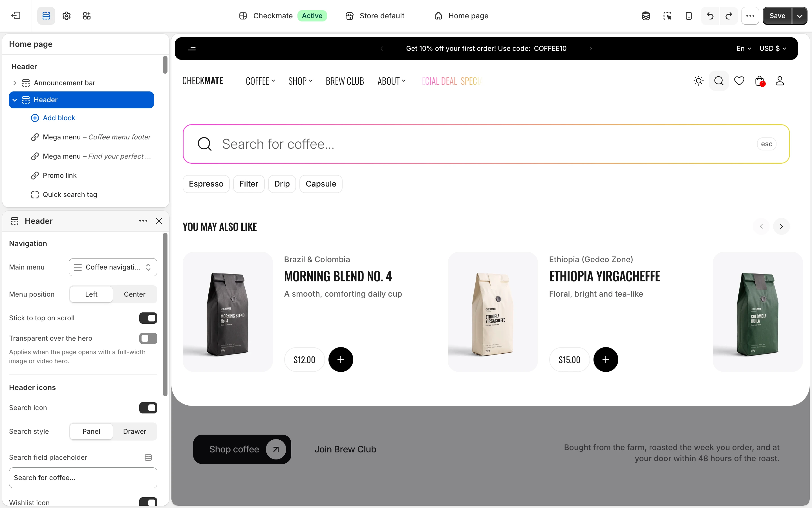Toggle the inspector selection icon
812x508 pixels.
coord(667,16)
